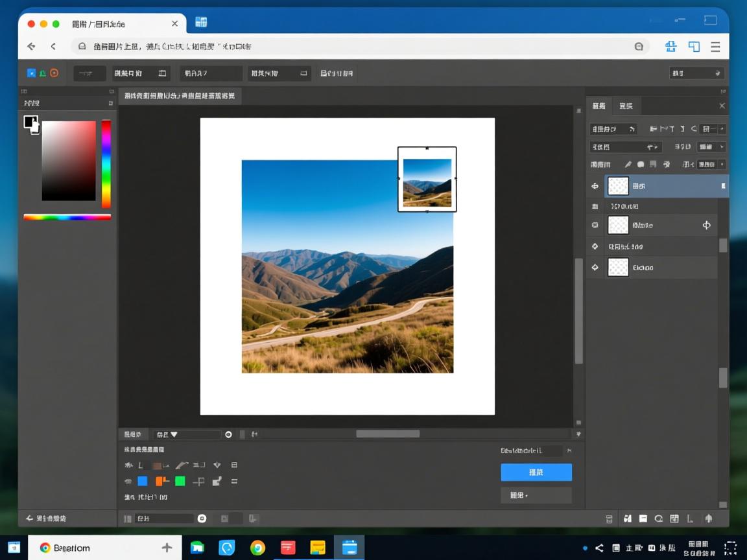This screenshot has width=747, height=560.
Task: Click the orange shape icon in bottom tool panel
Action: pyautogui.click(x=161, y=481)
